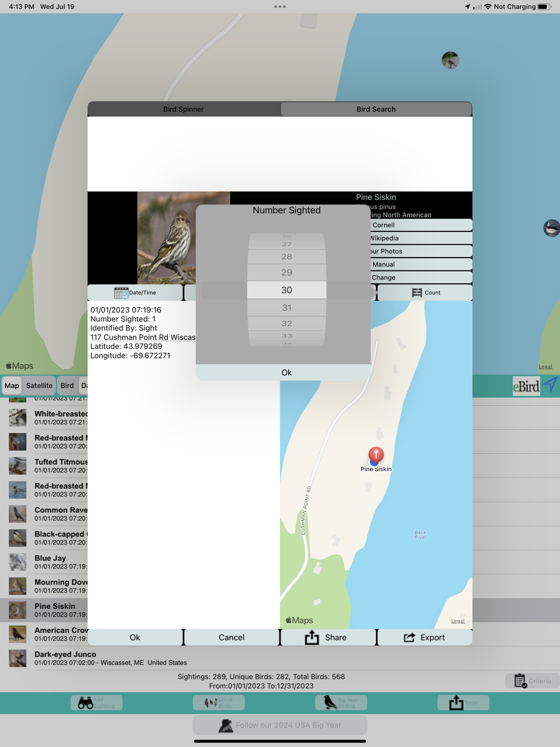Screen dimensions: 560x747
Task: Tap the red Pine Siskin map pin
Action: click(376, 455)
